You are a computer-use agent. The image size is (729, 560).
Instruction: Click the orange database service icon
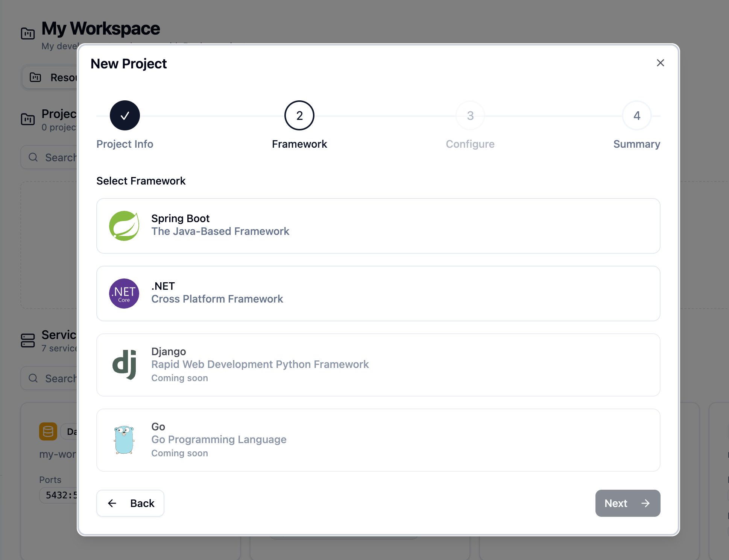coord(48,431)
